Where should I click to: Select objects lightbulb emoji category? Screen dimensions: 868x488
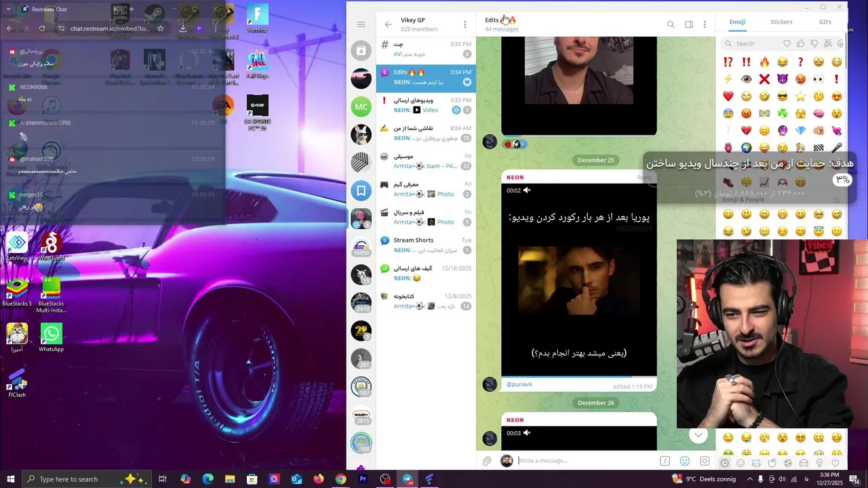(x=819, y=464)
